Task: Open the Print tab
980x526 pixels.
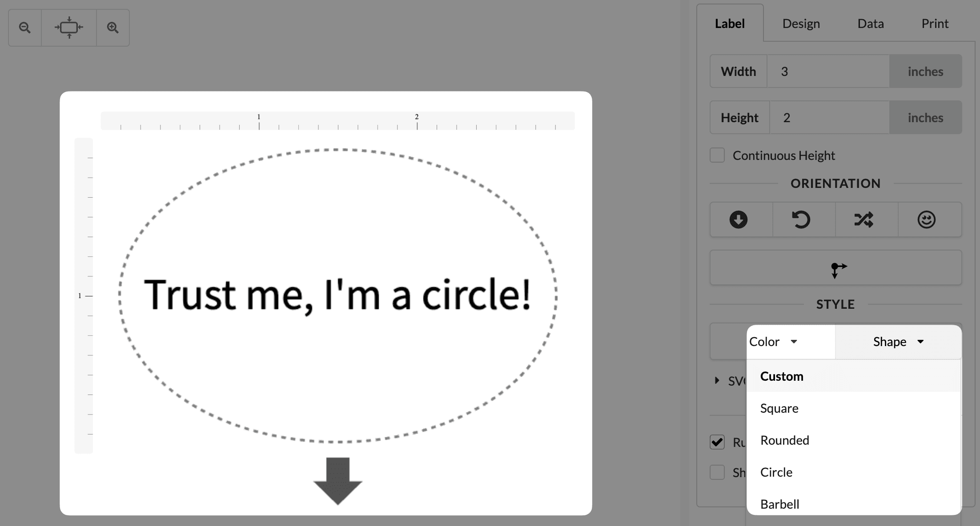Action: click(x=935, y=24)
